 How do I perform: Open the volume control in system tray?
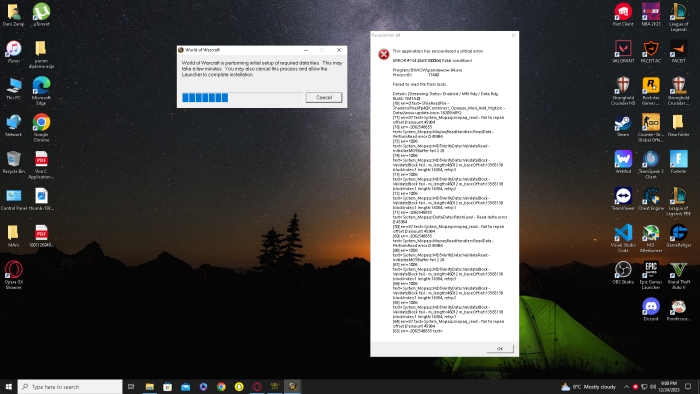tap(653, 386)
